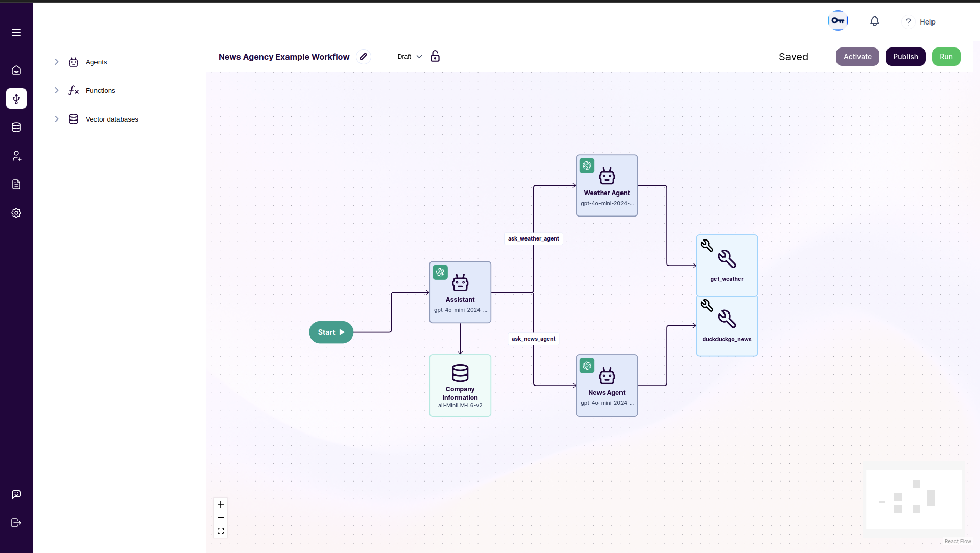Image resolution: width=980 pixels, height=553 pixels.
Task: Click the add user icon in the sidebar
Action: click(x=16, y=156)
